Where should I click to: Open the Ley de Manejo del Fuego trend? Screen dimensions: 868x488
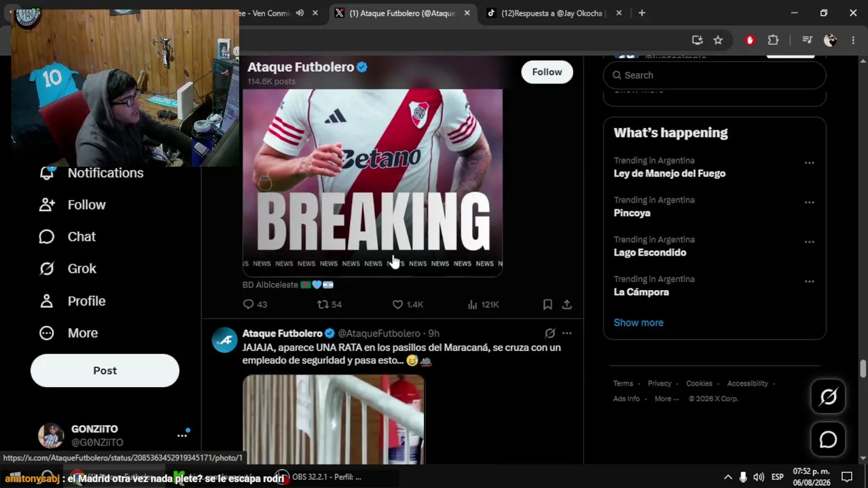669,174
